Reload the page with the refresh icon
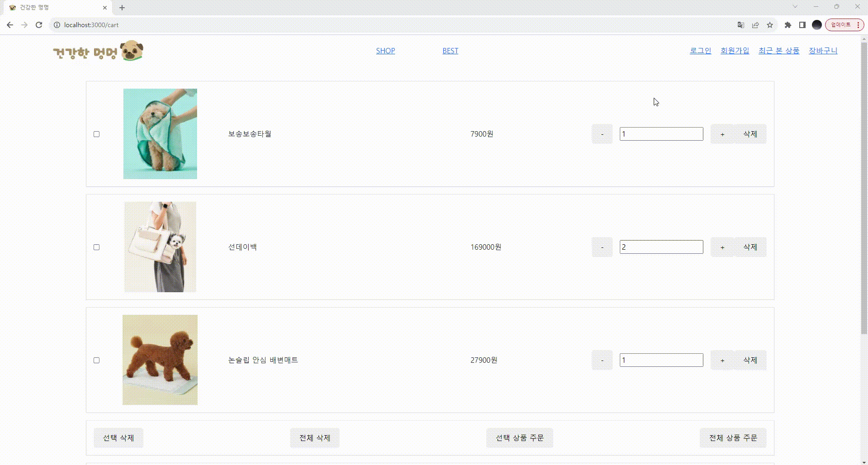 (39, 25)
